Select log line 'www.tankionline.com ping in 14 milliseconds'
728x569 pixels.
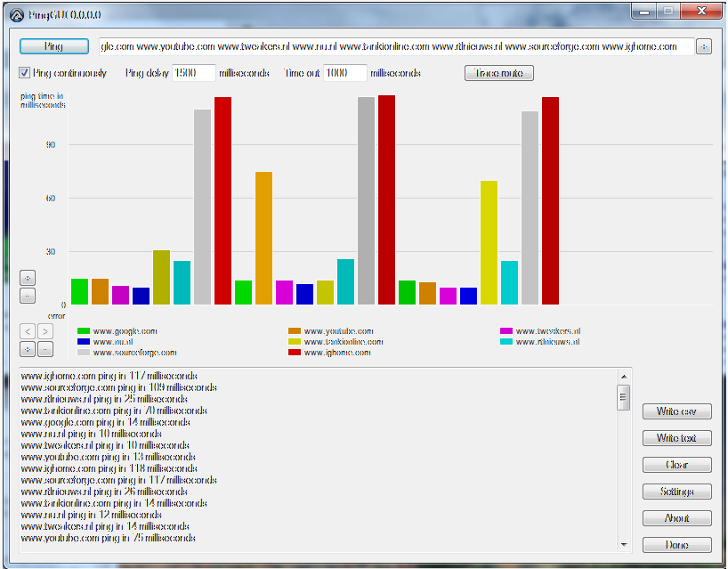(114, 503)
